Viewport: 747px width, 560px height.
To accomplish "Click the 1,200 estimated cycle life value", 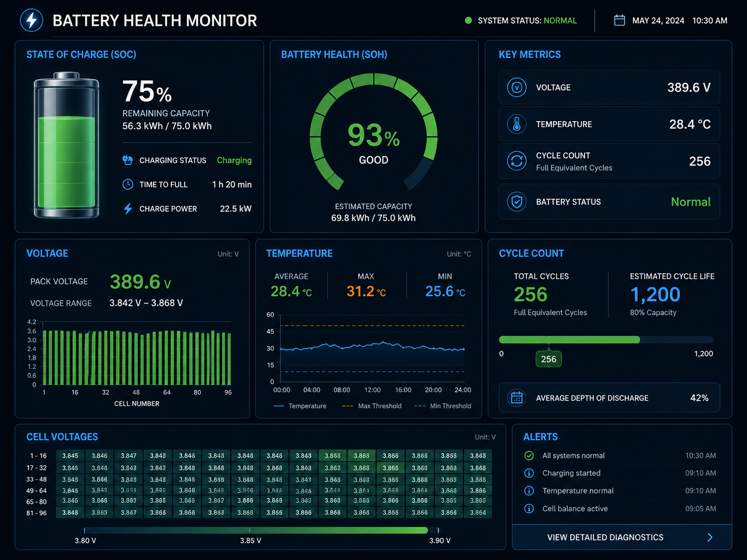I will (655, 294).
